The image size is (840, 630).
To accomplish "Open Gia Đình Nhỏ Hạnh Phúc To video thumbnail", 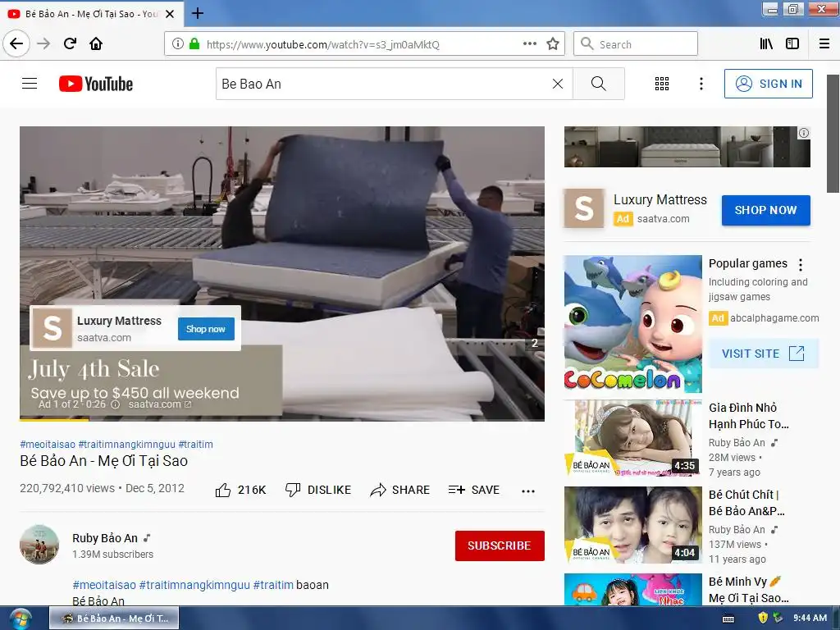I will click(x=632, y=438).
